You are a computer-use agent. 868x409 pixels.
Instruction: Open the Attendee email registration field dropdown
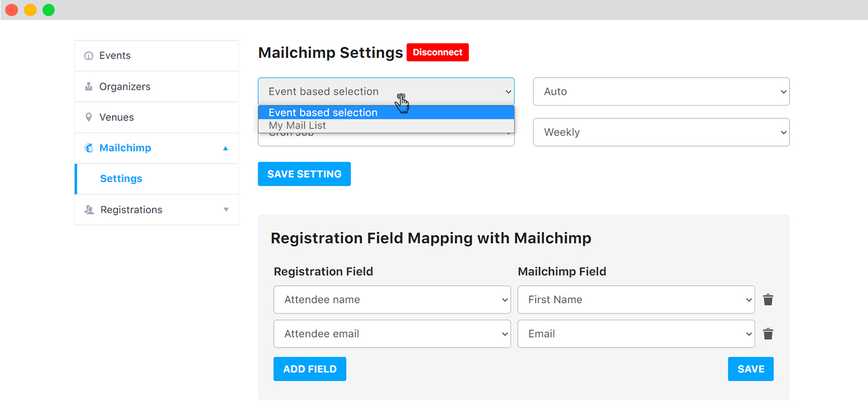[392, 334]
